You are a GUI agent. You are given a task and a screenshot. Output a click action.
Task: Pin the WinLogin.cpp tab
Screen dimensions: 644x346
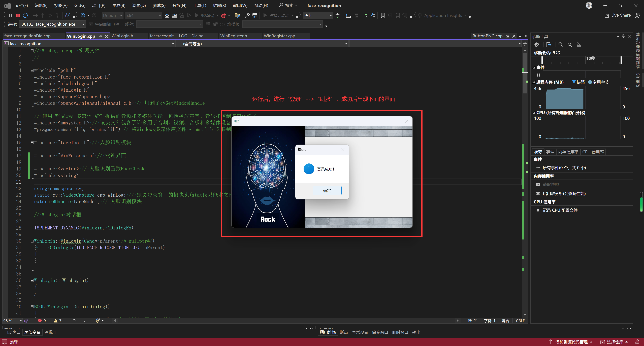pyautogui.click(x=100, y=36)
